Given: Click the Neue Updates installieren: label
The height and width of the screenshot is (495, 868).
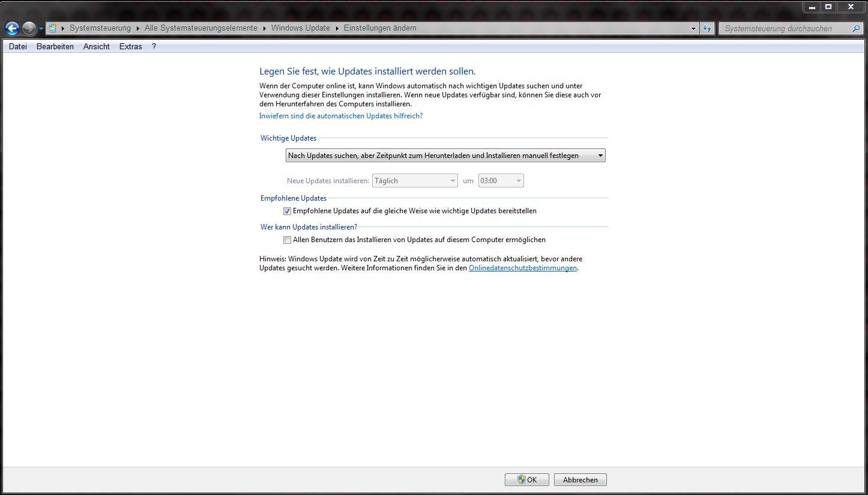Looking at the screenshot, I should coord(328,181).
